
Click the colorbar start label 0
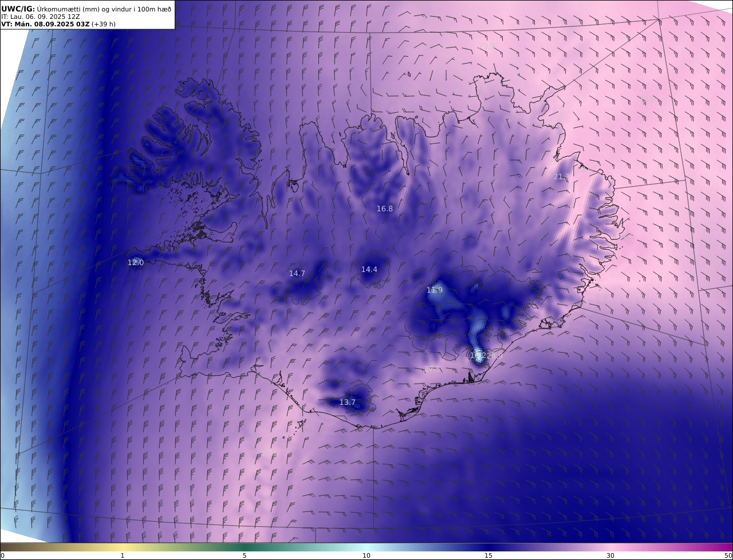coord(3,555)
